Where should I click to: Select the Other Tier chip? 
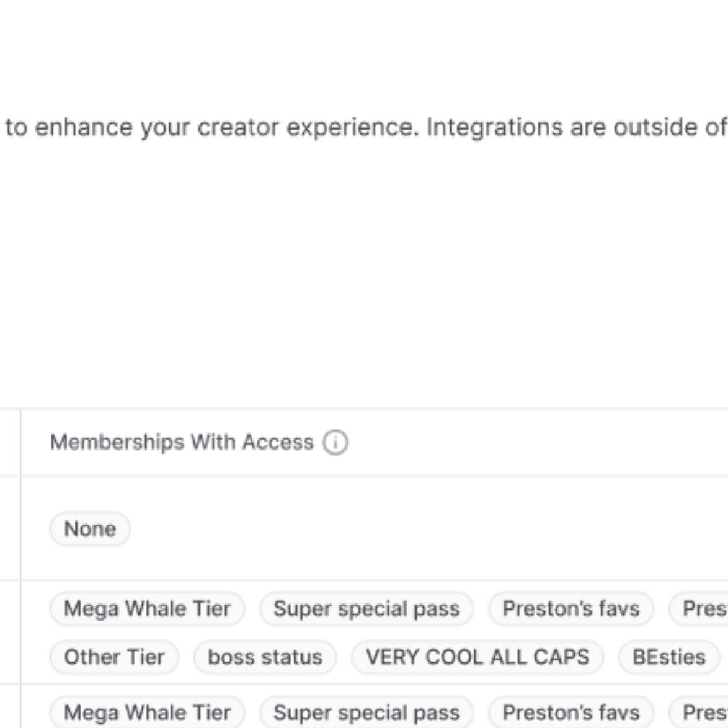tap(114, 657)
